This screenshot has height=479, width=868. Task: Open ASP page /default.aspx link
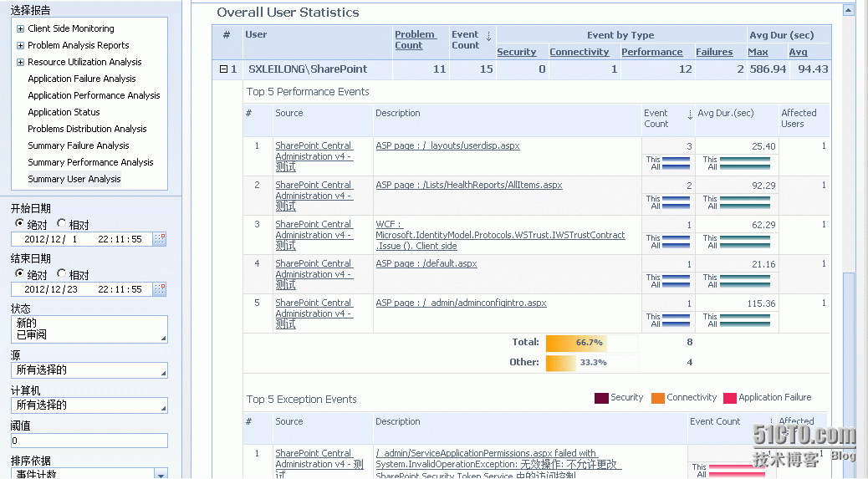pos(426,263)
